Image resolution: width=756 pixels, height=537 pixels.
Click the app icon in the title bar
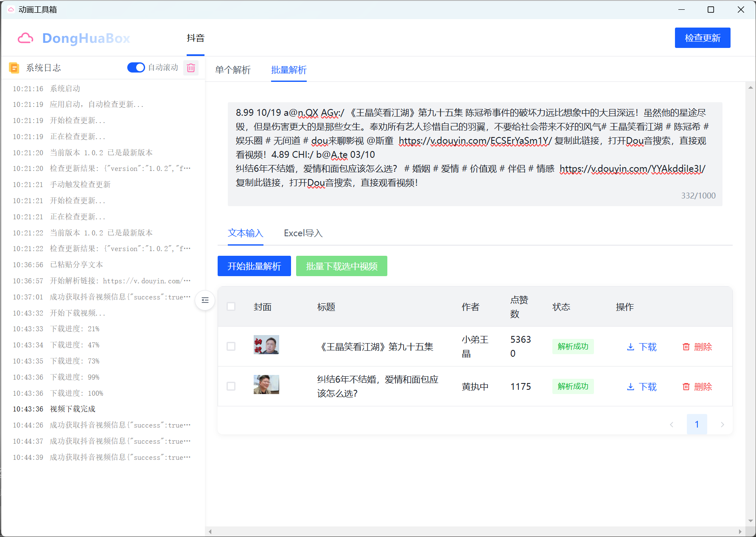tap(11, 9)
